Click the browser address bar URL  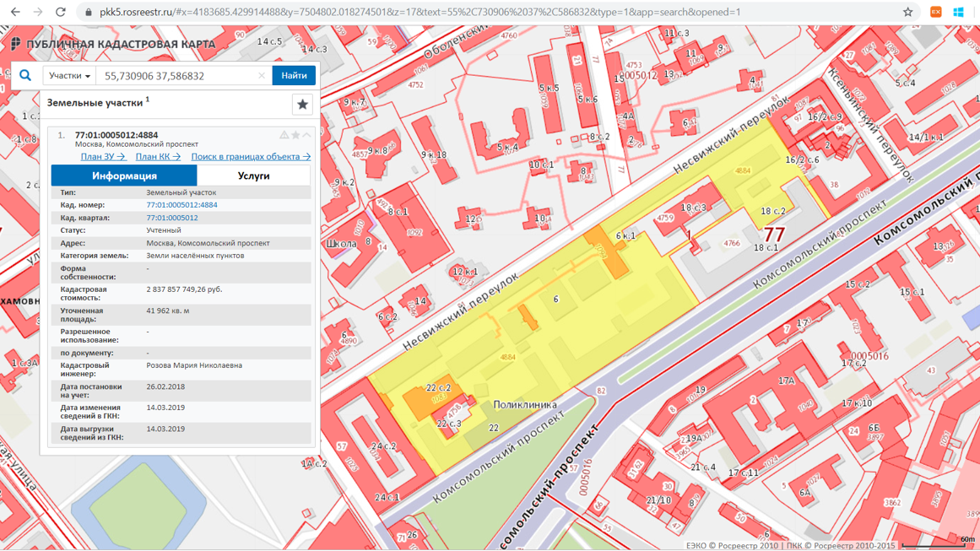point(420,12)
